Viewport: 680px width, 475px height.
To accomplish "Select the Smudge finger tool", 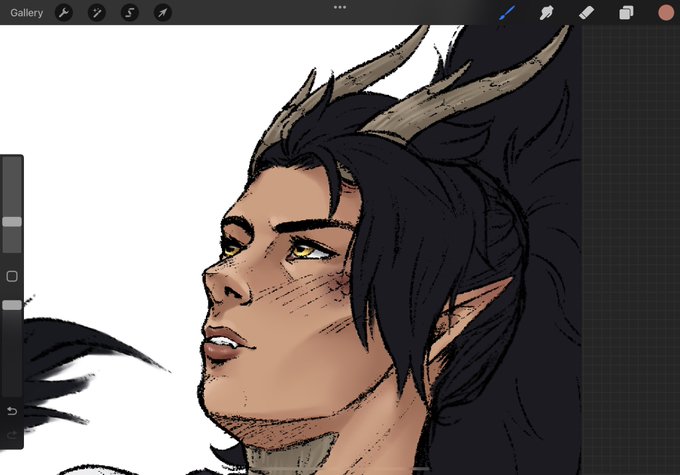I will pyautogui.click(x=546, y=13).
